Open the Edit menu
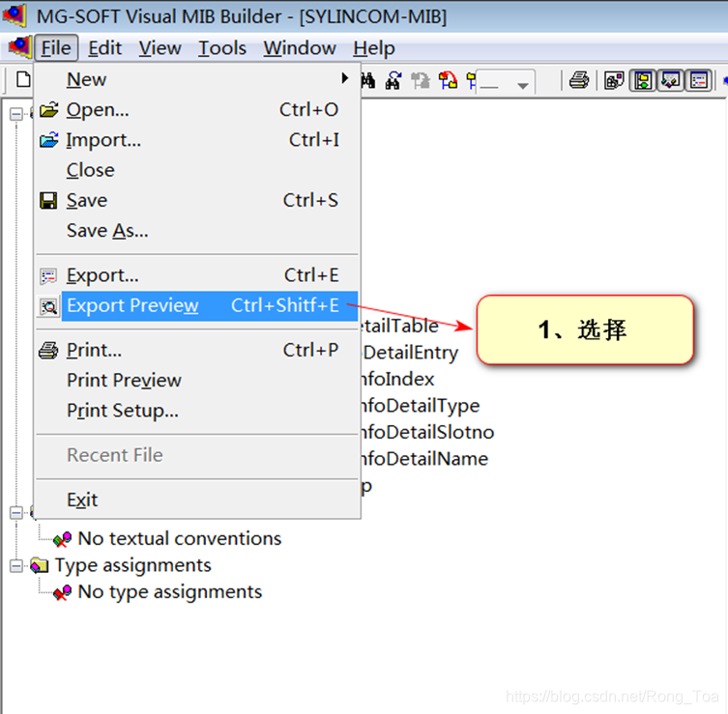This screenshot has height=714, width=728. (x=105, y=47)
